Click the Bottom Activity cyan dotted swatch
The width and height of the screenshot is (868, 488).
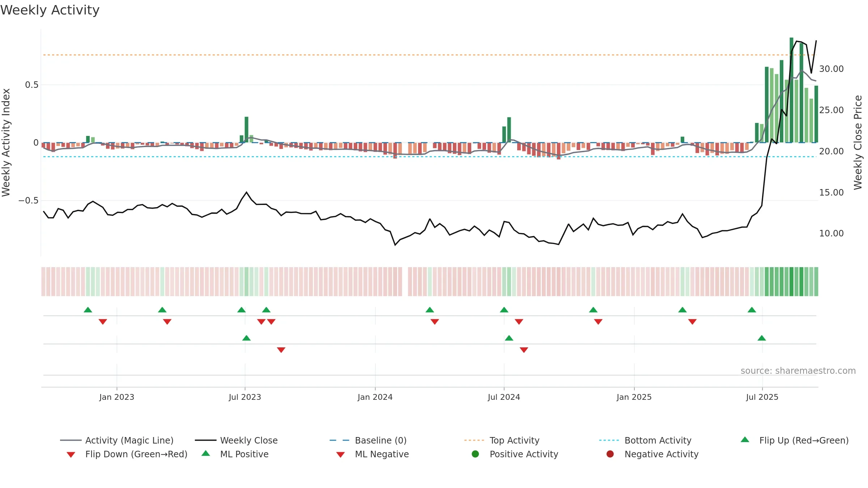point(609,440)
